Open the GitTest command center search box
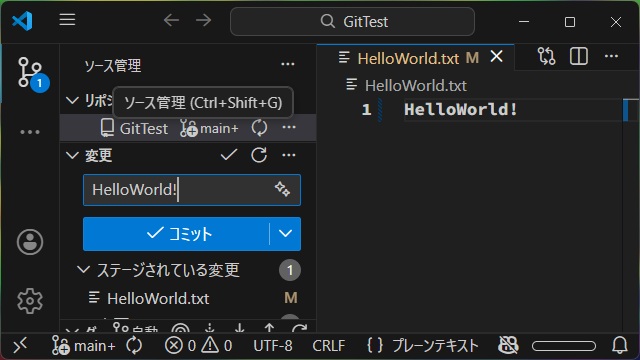 pyautogui.click(x=352, y=21)
